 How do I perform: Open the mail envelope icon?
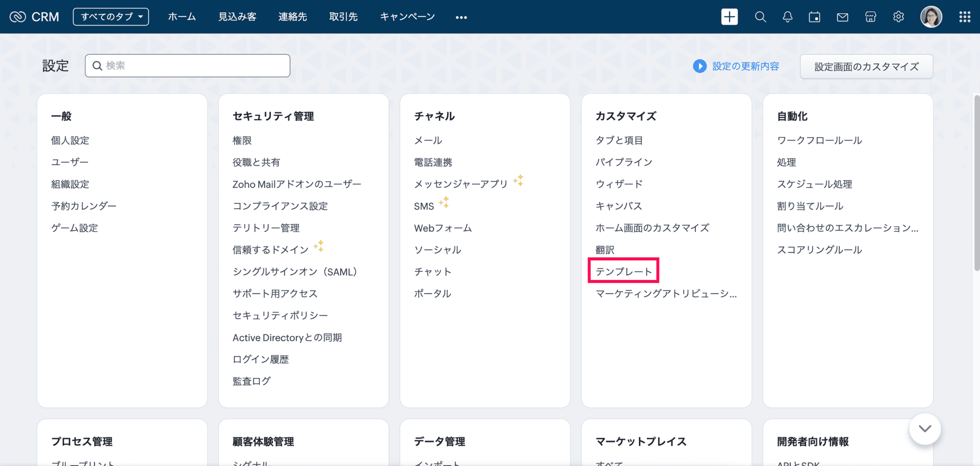click(x=842, y=17)
